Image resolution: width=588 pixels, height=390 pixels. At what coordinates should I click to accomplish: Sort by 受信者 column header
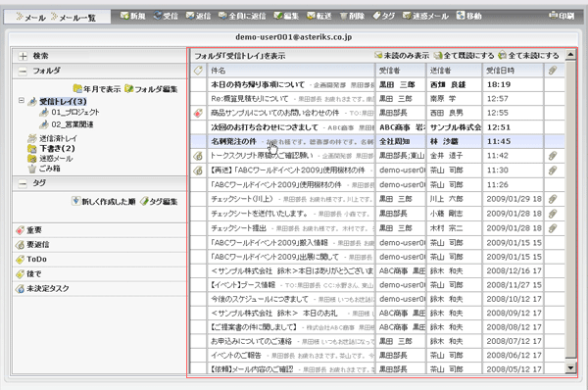(x=401, y=71)
